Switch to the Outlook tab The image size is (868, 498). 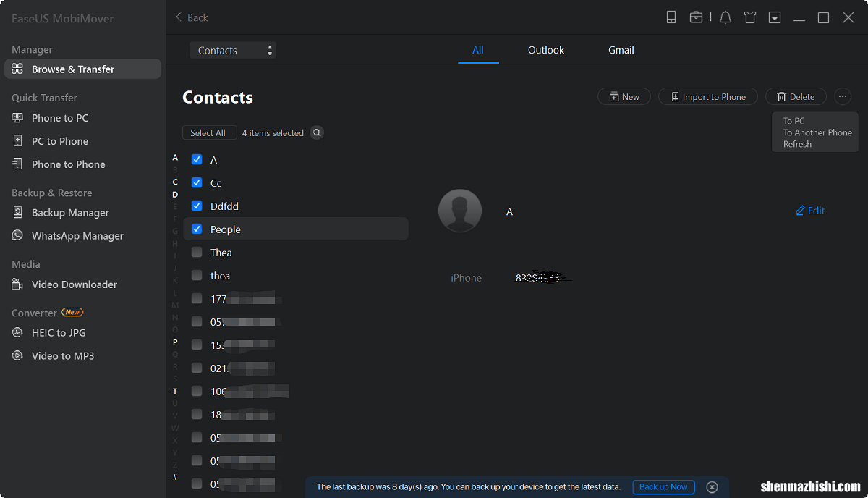[546, 50]
